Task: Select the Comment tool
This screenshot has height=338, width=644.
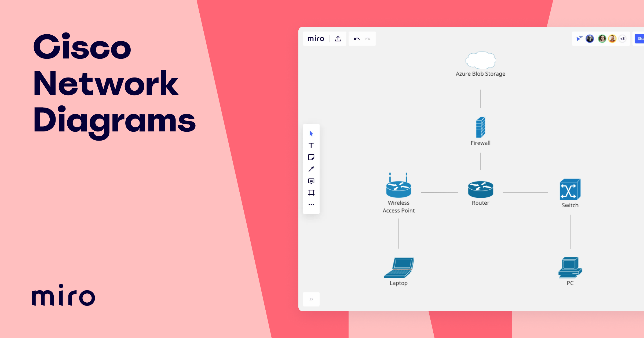Action: point(311,181)
